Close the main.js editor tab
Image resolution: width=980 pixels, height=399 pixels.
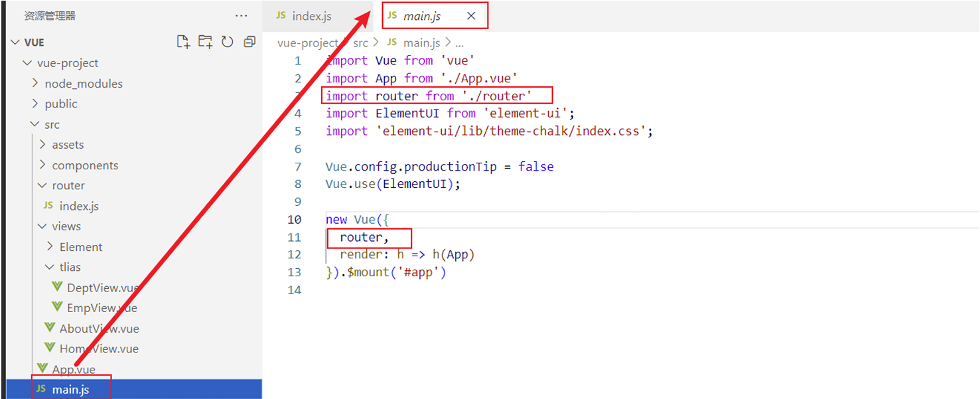pos(471,16)
